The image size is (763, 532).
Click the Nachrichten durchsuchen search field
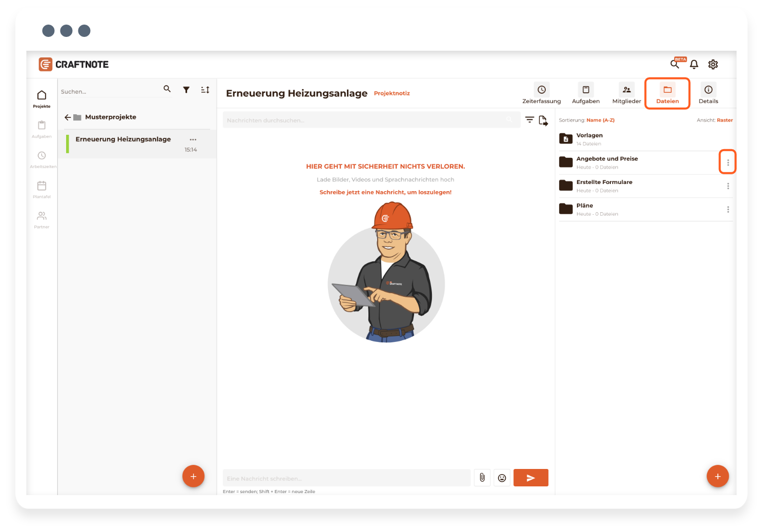pos(364,120)
